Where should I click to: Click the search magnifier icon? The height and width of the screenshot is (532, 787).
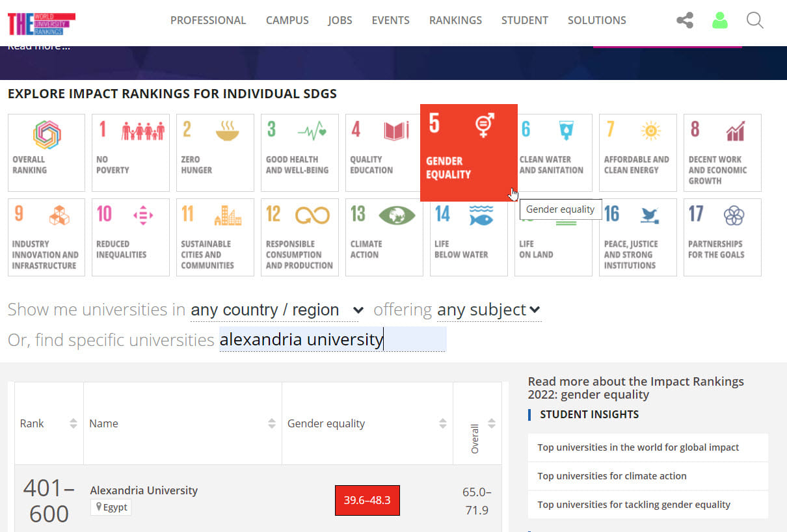[x=754, y=20]
